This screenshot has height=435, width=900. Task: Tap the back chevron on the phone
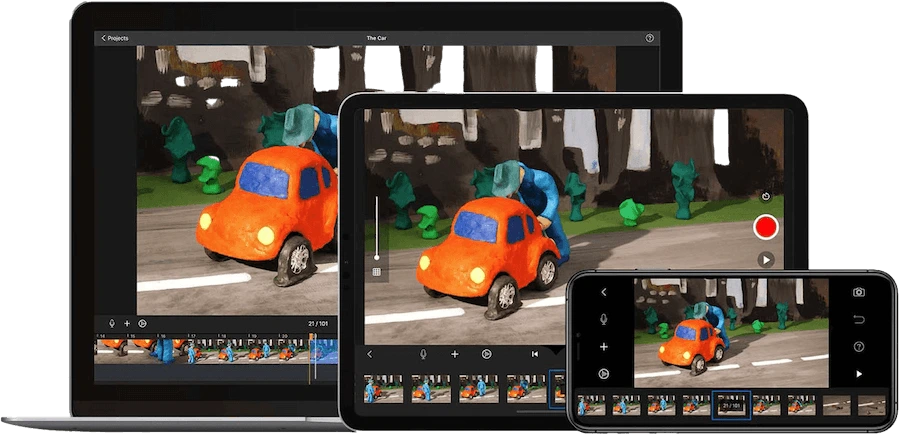tap(604, 292)
